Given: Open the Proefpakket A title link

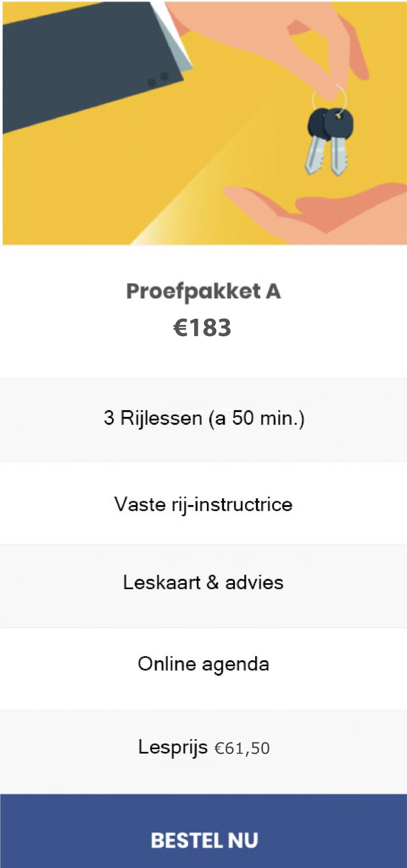Looking at the screenshot, I should coord(203,291).
